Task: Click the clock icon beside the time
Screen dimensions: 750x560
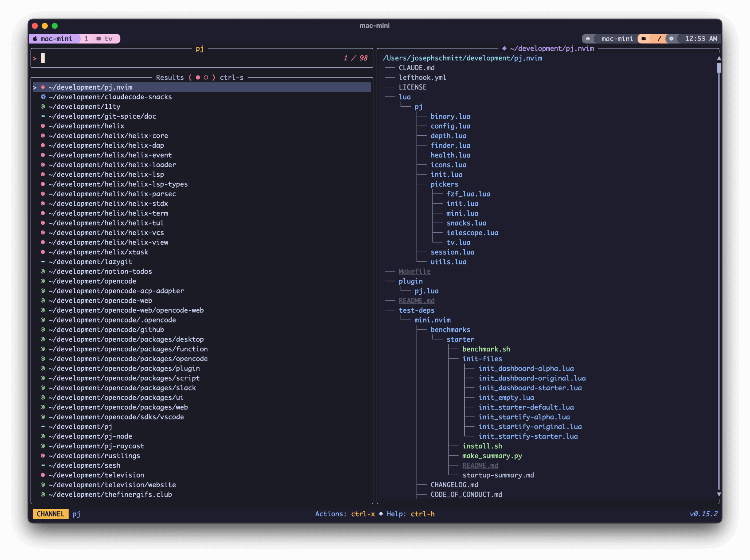Action: pos(671,39)
